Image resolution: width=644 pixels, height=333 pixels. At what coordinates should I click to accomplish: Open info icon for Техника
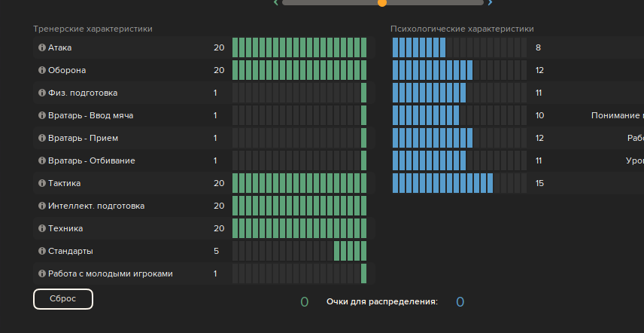pos(41,228)
